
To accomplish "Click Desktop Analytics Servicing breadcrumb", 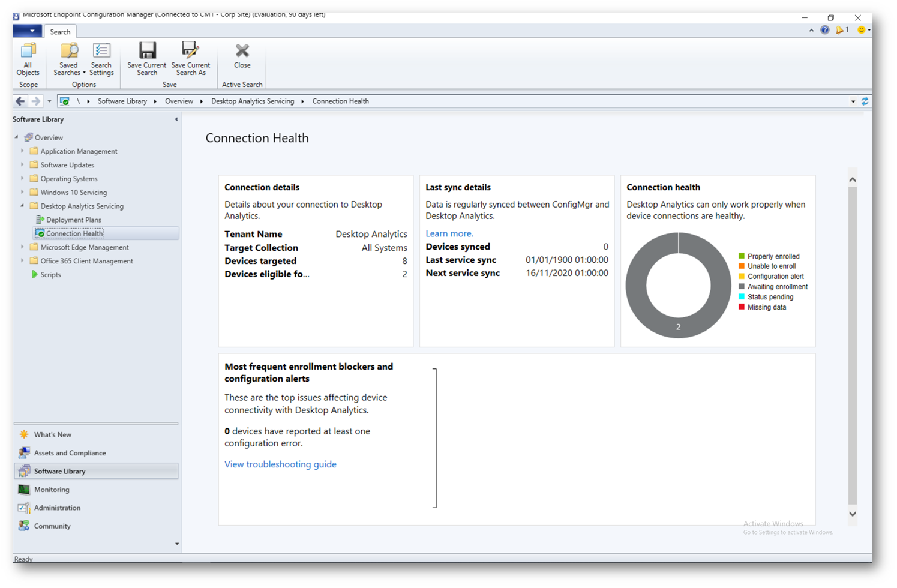I will [x=253, y=101].
